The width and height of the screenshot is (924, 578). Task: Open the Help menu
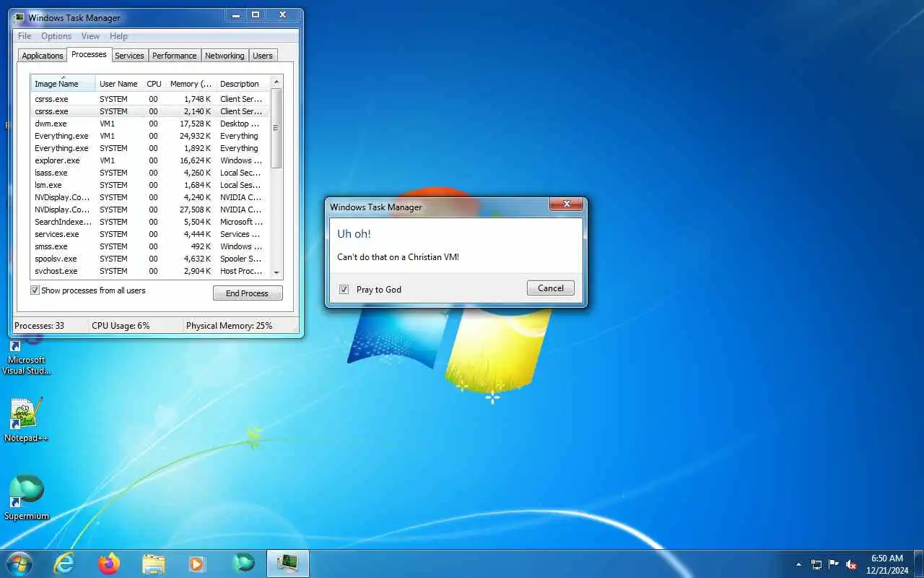click(118, 36)
